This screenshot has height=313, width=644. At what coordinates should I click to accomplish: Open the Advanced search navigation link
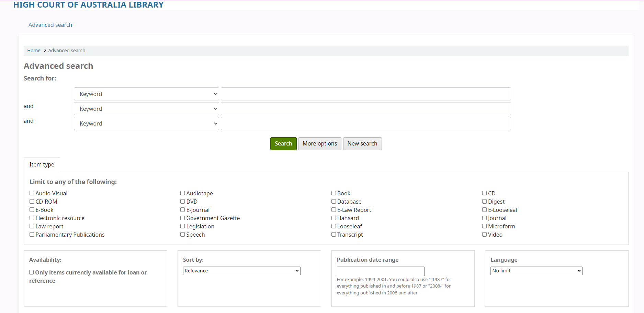50,25
